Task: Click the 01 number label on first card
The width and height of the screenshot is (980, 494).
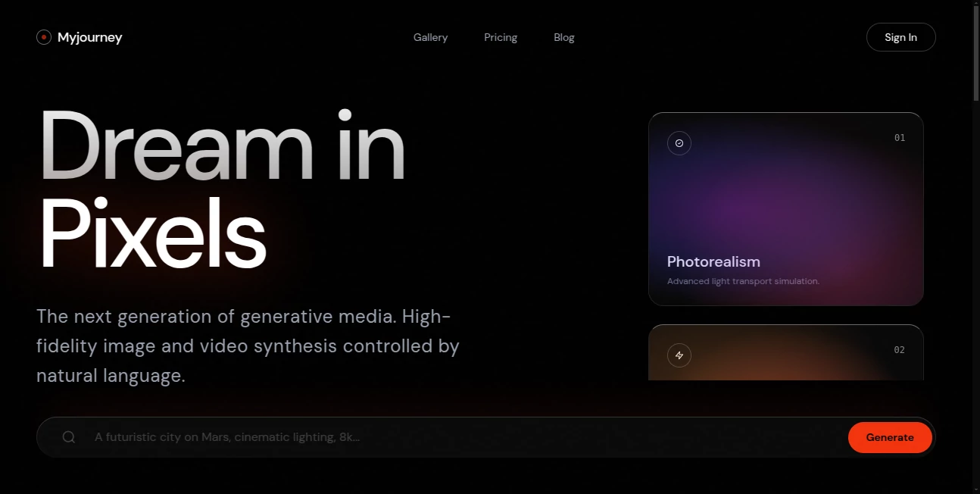Action: [x=899, y=138]
